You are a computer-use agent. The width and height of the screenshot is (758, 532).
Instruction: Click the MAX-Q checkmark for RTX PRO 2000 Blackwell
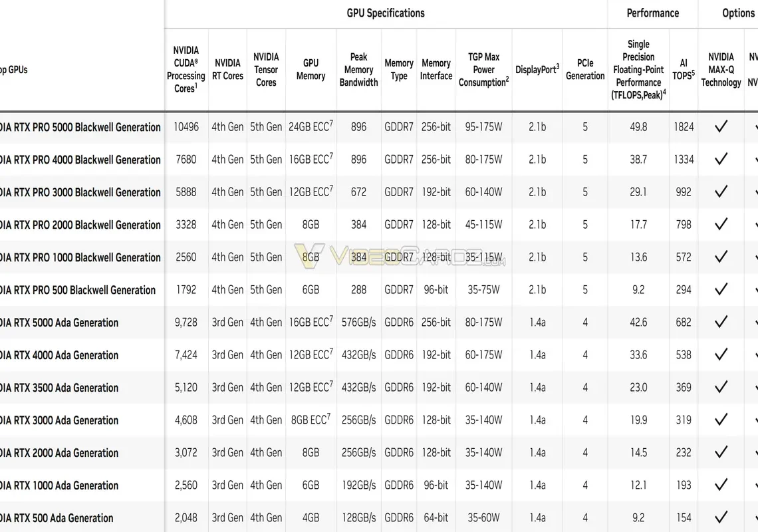tap(721, 224)
